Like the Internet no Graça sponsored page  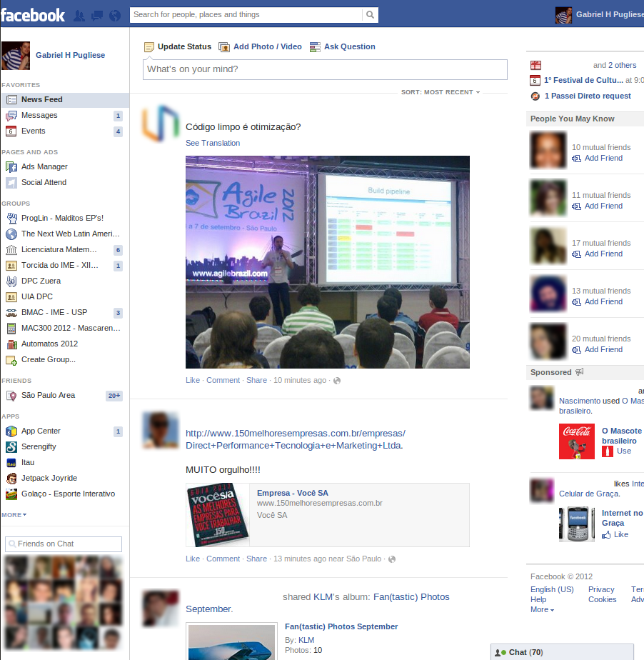click(620, 534)
